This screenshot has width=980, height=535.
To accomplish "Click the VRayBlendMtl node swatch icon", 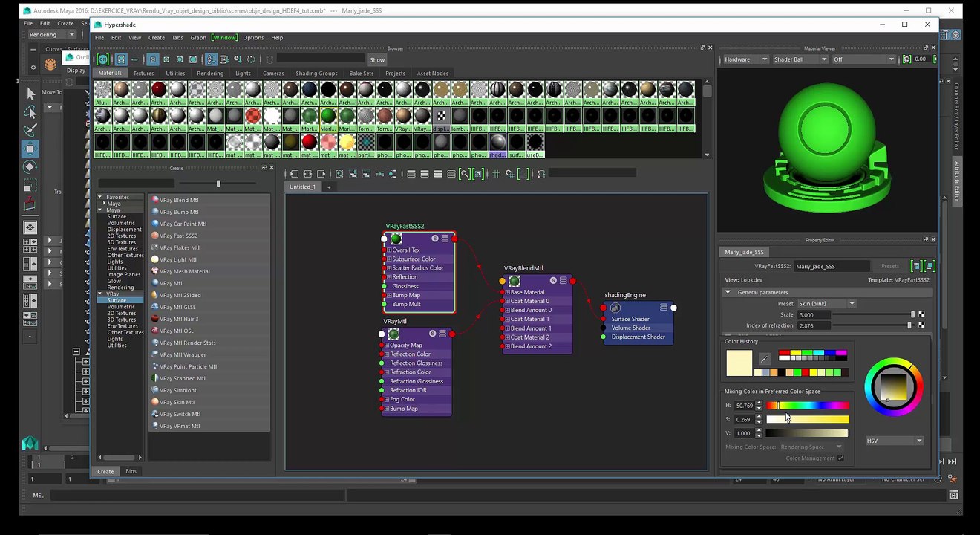I will pos(514,281).
